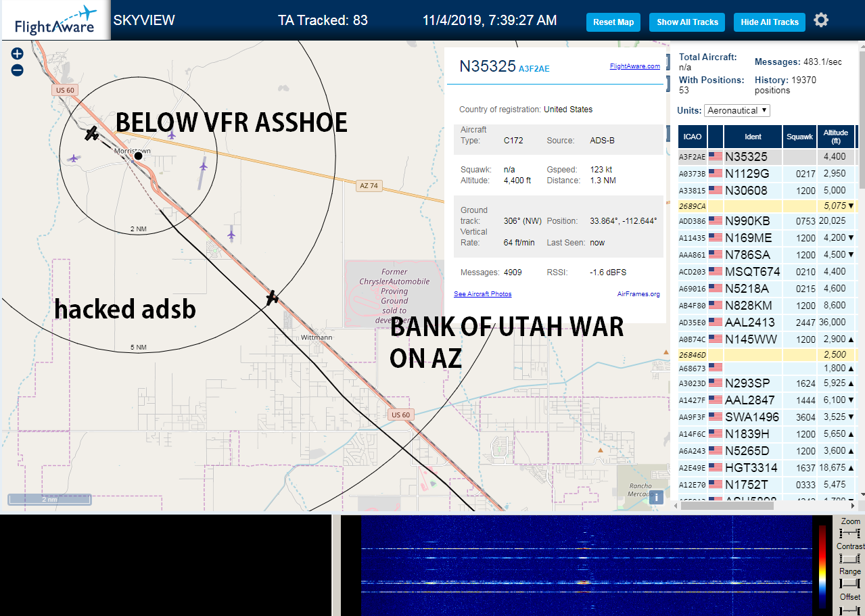Image resolution: width=865 pixels, height=616 pixels.
Task: Zoom in the map with plus icon
Action: coord(17,53)
